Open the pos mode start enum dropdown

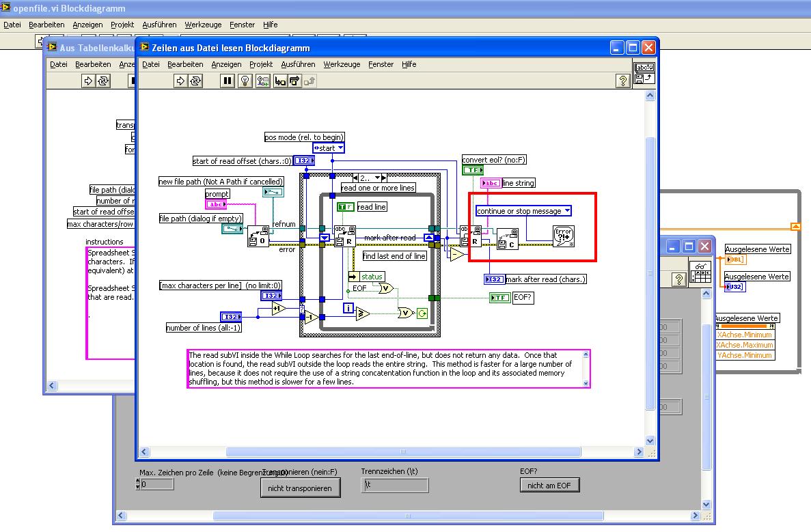[329, 148]
